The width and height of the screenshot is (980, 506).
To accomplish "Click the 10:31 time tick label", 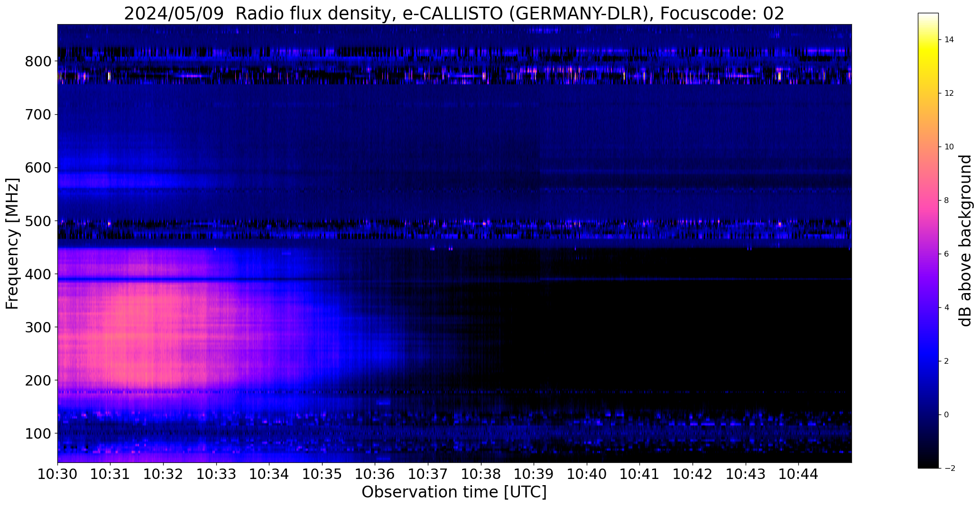I will [x=111, y=474].
